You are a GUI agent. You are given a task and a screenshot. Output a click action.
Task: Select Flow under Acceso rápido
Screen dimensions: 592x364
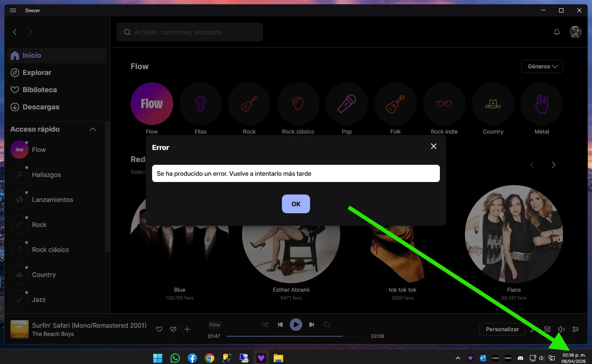pos(55,150)
